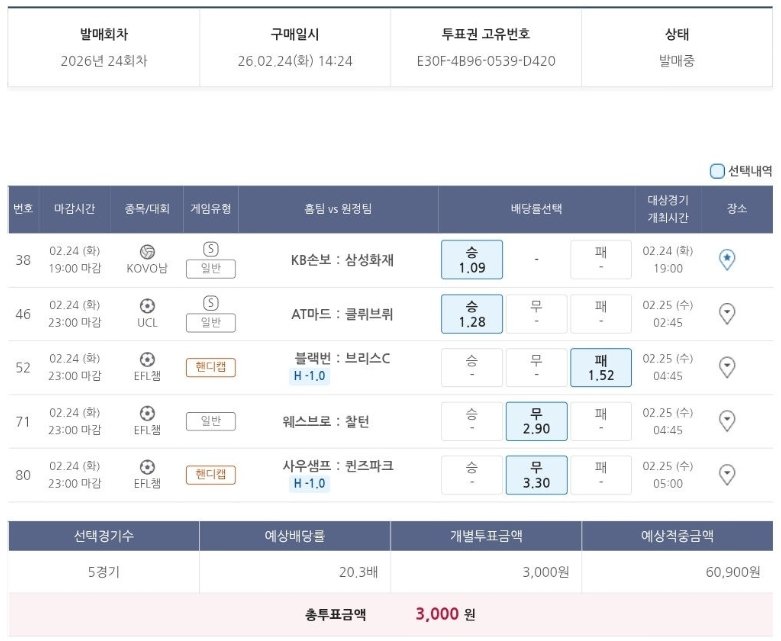Deselect the 승 1.09 pick for KB손보
Screen dimensions: 781x641
click(x=471, y=260)
